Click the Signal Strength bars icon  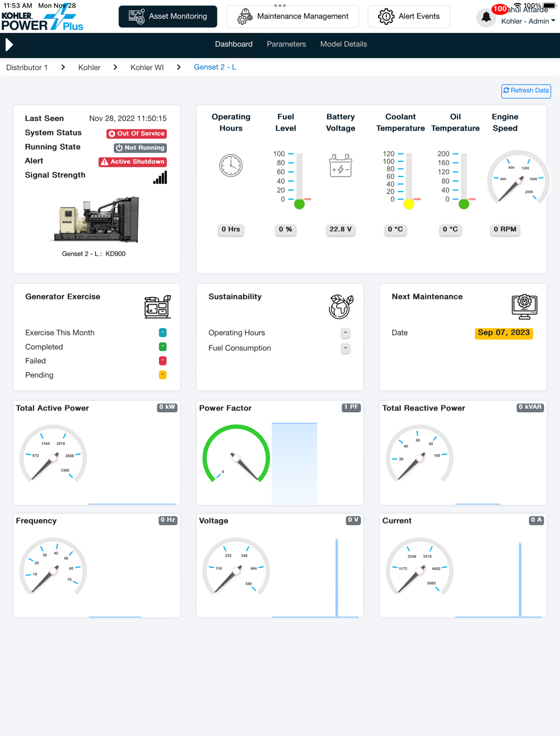click(x=160, y=178)
